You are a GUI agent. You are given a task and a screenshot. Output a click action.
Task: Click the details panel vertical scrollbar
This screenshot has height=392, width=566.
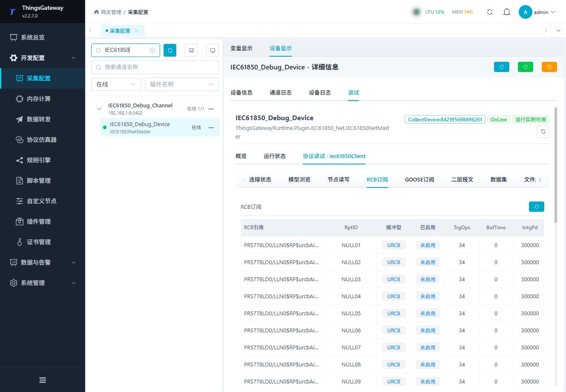pos(556,165)
